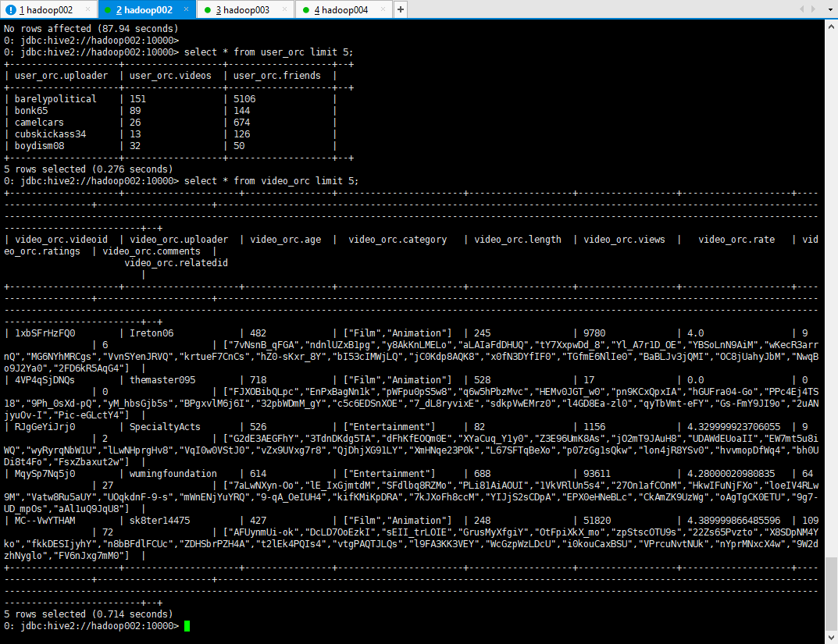The image size is (838, 644).
Task: Click the views value 51820
Action: 597,521
